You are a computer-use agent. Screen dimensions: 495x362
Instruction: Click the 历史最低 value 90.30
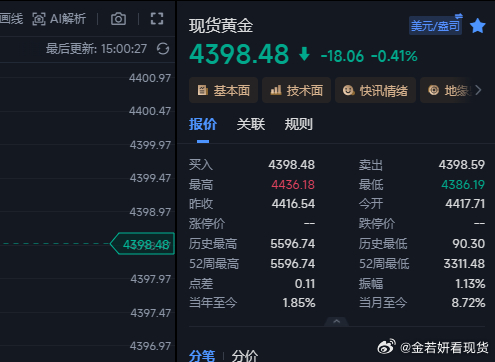(469, 244)
